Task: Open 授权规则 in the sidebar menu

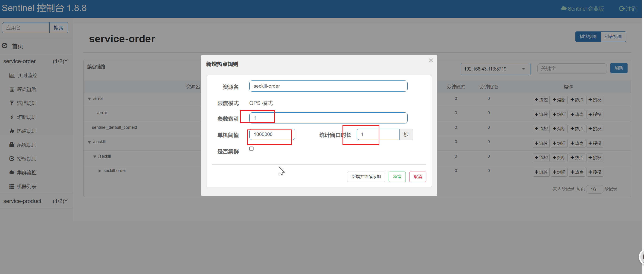Action: click(26, 159)
